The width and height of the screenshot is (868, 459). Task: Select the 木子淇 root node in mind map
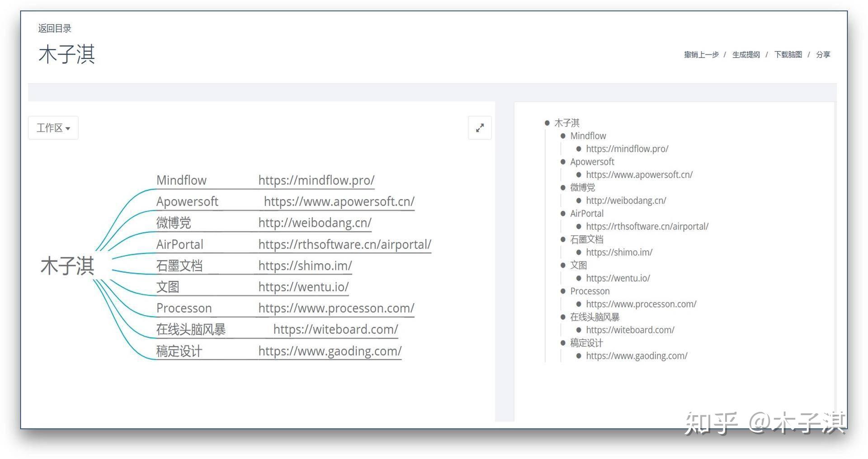pyautogui.click(x=67, y=266)
